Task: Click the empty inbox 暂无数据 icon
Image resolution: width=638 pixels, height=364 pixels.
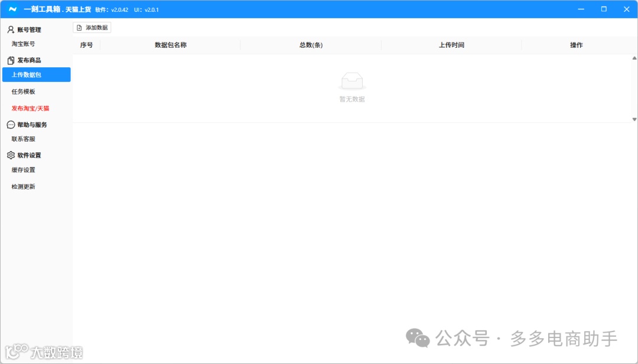Action: [352, 81]
